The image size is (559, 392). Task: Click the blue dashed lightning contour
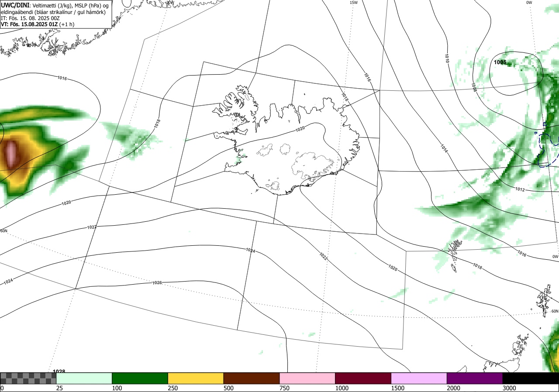(x=547, y=150)
